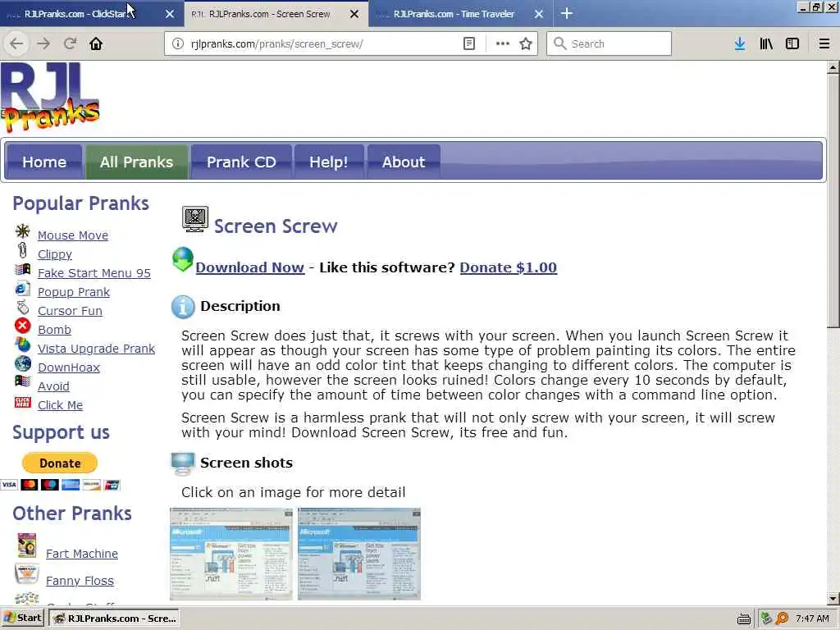Open the first Screen Screw screenshot thumbnail

click(231, 554)
